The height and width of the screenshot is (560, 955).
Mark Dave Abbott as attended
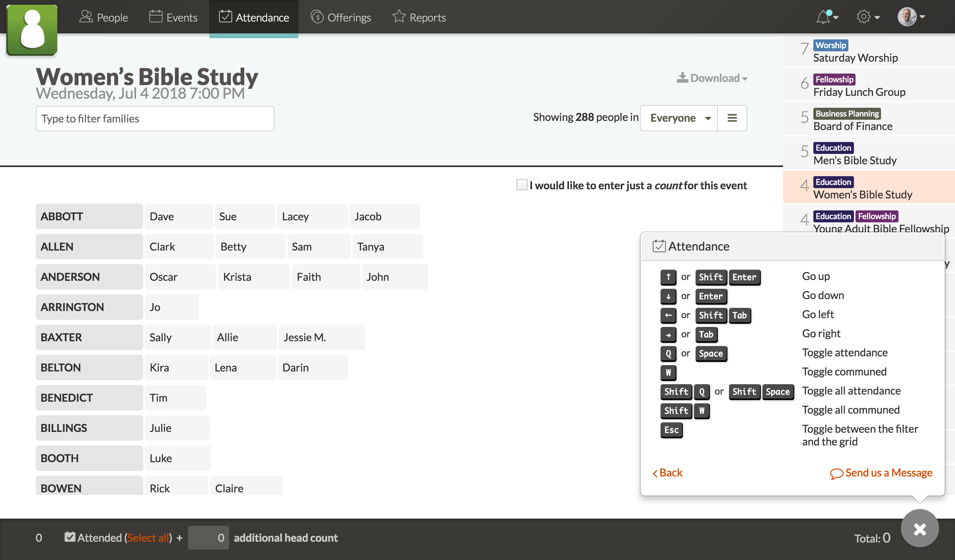179,216
